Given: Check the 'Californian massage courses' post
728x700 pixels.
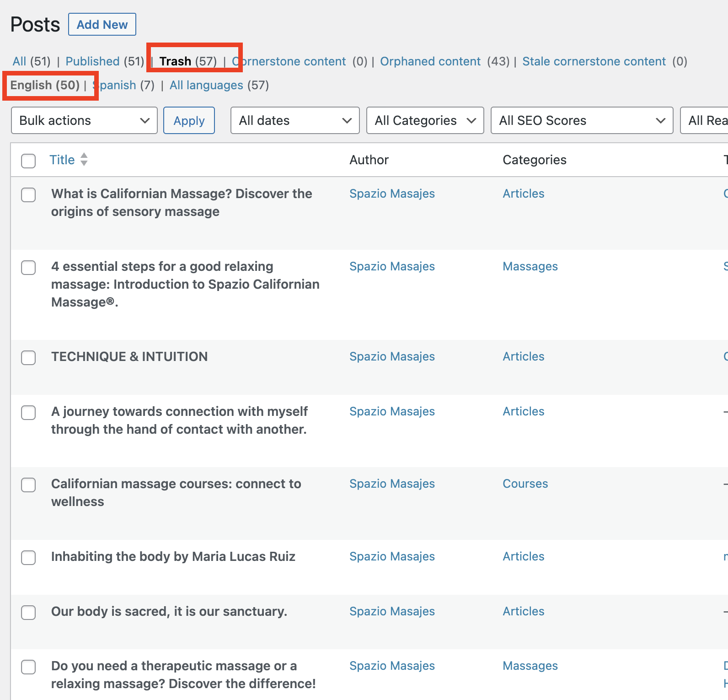Looking at the screenshot, I should coord(28,485).
